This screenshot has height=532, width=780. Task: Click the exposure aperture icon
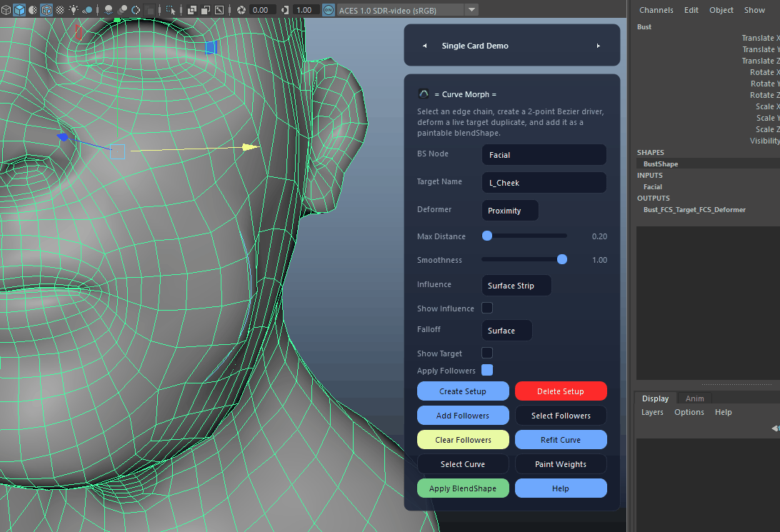(x=241, y=10)
